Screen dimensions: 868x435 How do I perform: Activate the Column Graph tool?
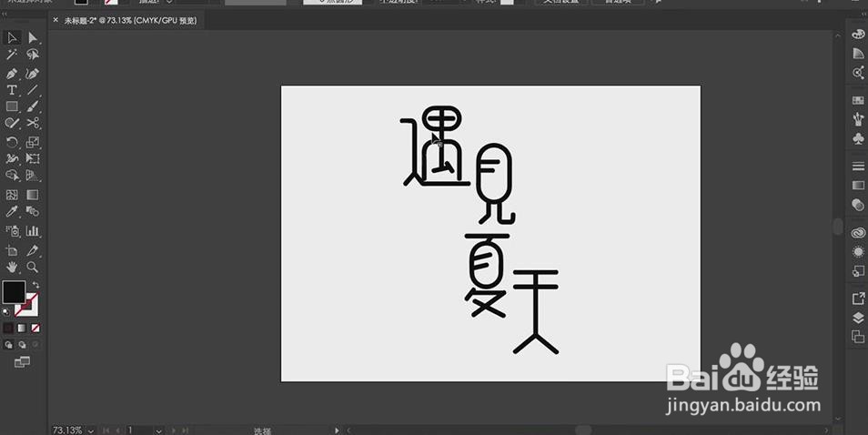click(x=33, y=231)
